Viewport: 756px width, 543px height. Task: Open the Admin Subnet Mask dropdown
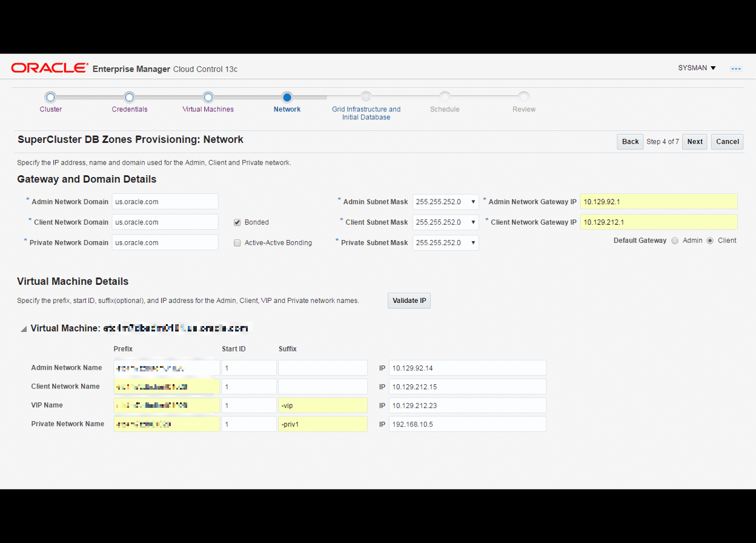pyautogui.click(x=446, y=202)
